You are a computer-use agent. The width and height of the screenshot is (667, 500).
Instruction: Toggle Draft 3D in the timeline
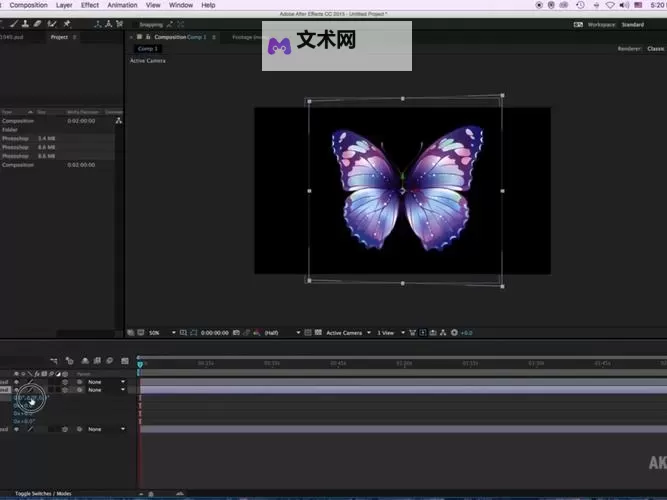click(69, 361)
